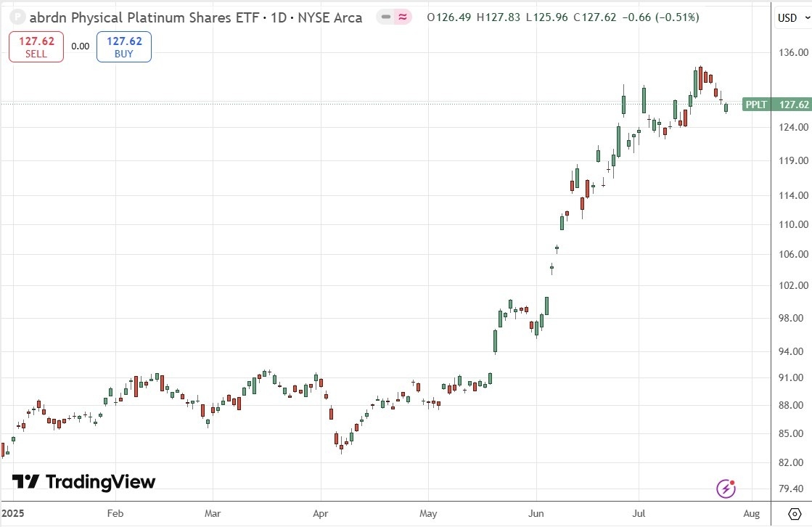Click the Feb marker on time axis

[x=115, y=514]
